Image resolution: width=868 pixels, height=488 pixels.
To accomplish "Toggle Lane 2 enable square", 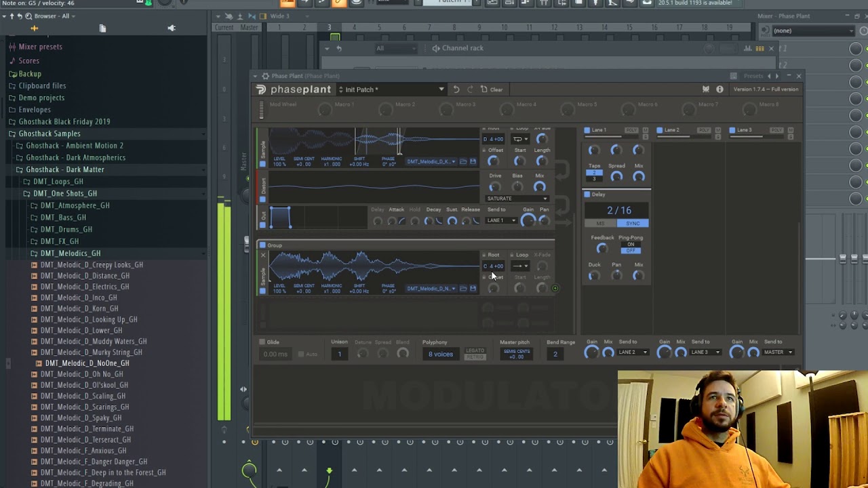I will (x=660, y=130).
